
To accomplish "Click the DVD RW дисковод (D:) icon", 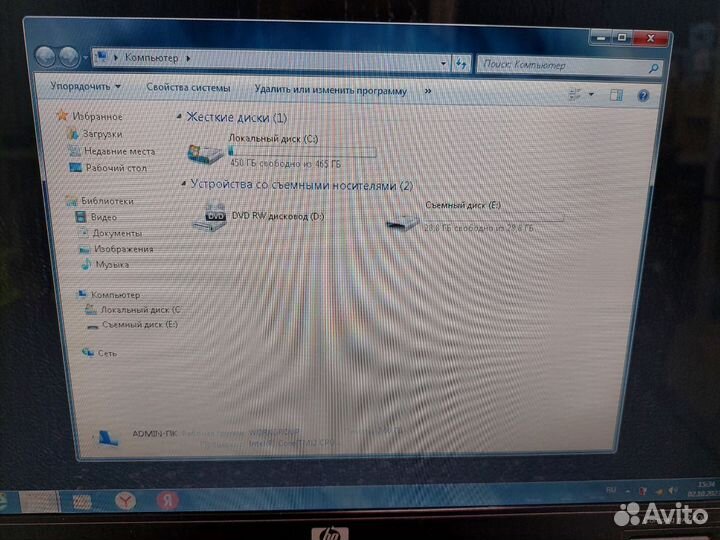I will coord(210,216).
